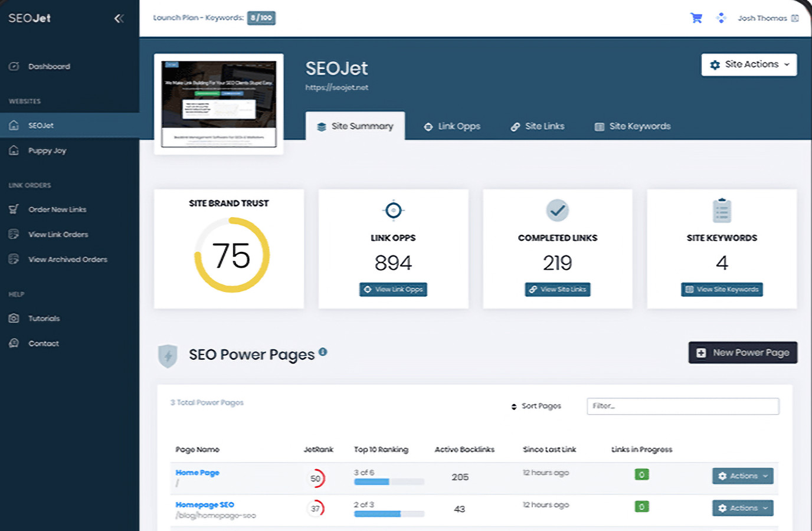Switch to Site Summary tab
Image resolution: width=812 pixels, height=531 pixels.
[x=355, y=126]
